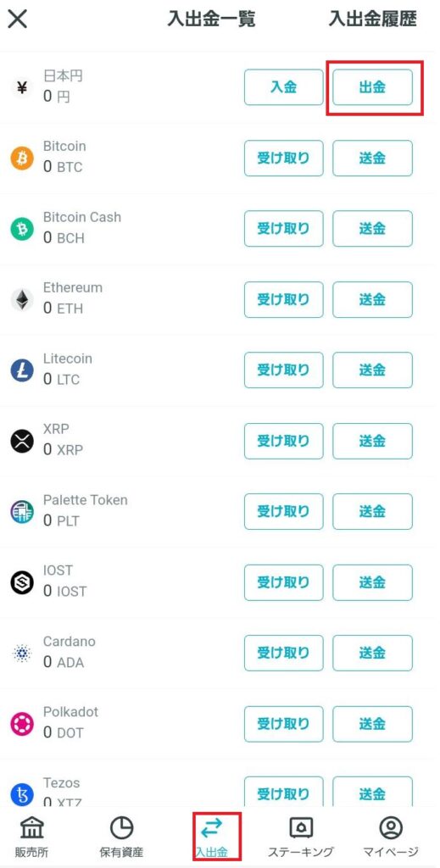The image size is (440, 868).
Task: Click 出金 withdraw button for Japanese yen
Action: (372, 87)
